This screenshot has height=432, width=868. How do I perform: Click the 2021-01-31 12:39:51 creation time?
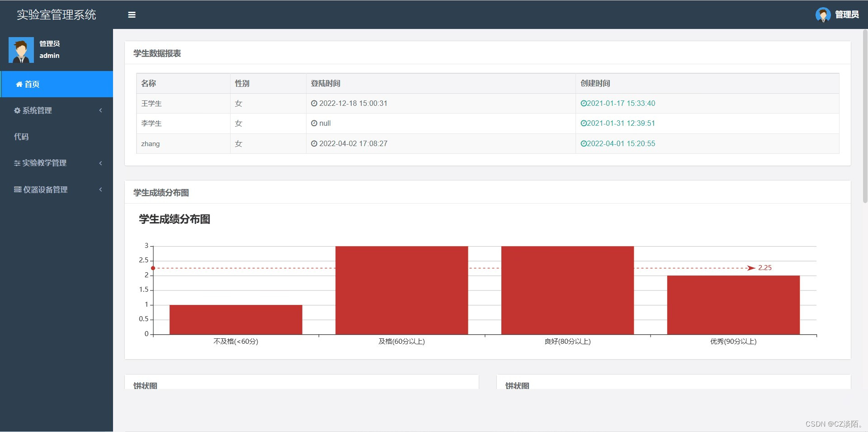coord(621,123)
